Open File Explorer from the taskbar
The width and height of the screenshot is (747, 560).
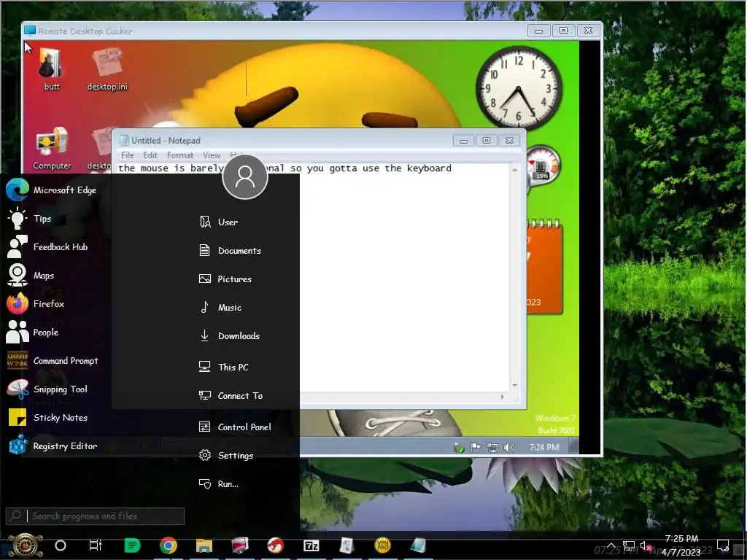point(204,545)
